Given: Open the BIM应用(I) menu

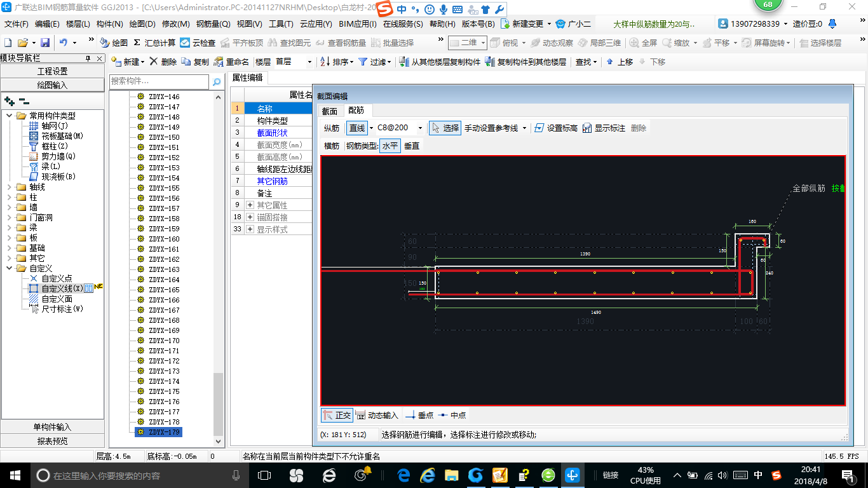Looking at the screenshot, I should point(358,24).
